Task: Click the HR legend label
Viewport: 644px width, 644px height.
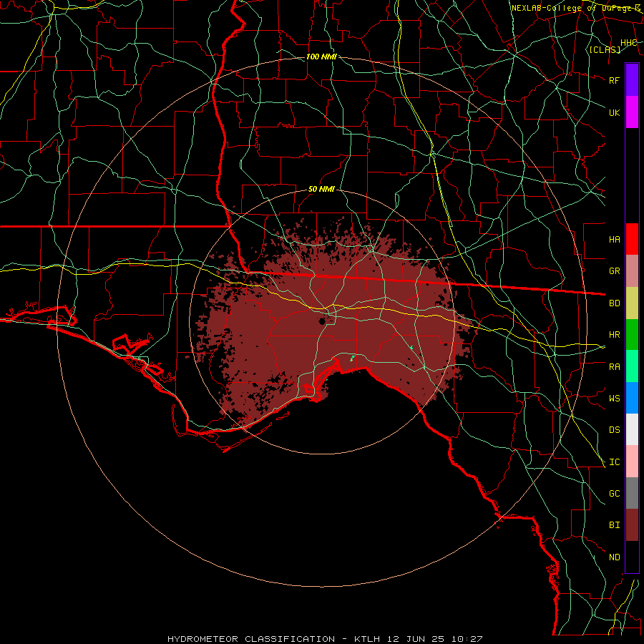Action: (x=615, y=335)
